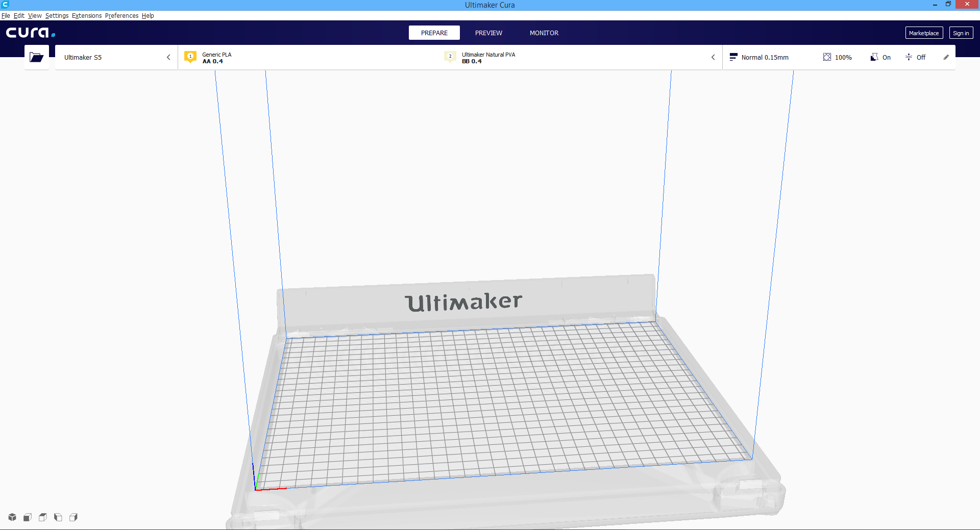The width and height of the screenshot is (980, 530).
Task: Switch to 3D view with cube icon
Action: pos(12,517)
